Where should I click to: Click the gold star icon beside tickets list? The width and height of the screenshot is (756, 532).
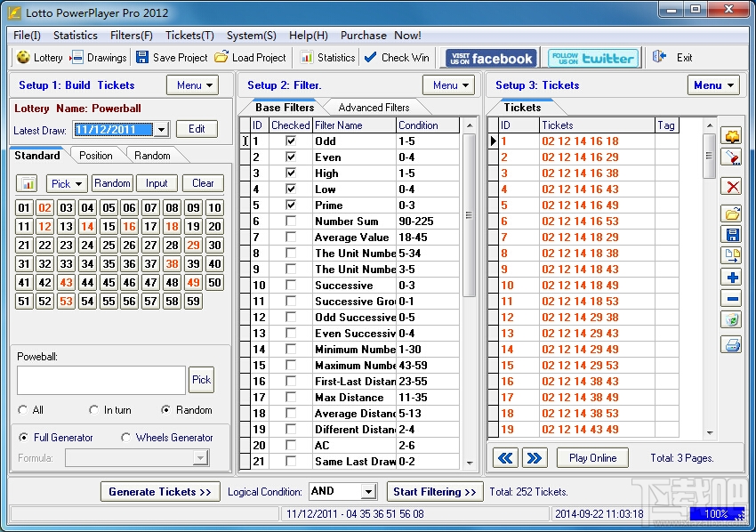(732, 136)
